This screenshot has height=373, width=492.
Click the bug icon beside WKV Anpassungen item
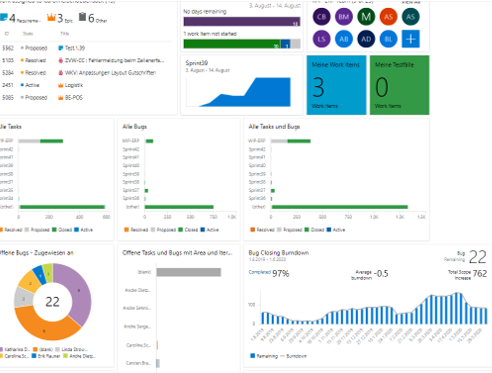coord(61,73)
